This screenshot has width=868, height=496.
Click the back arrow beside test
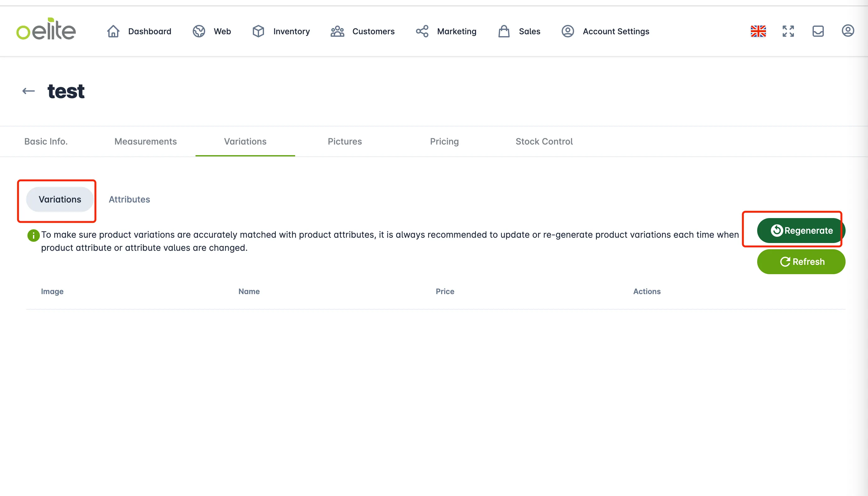pyautogui.click(x=29, y=91)
